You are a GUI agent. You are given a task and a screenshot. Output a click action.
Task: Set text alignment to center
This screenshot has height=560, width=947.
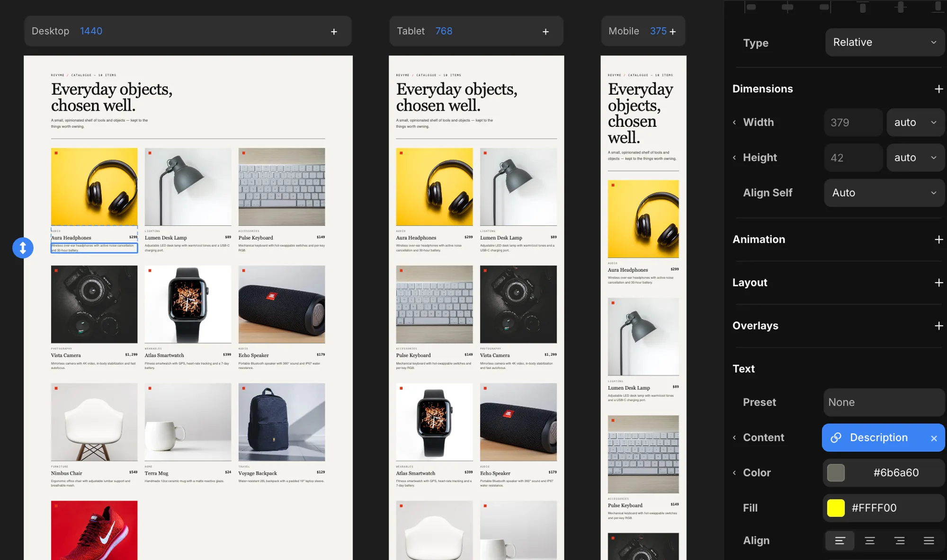tap(870, 541)
